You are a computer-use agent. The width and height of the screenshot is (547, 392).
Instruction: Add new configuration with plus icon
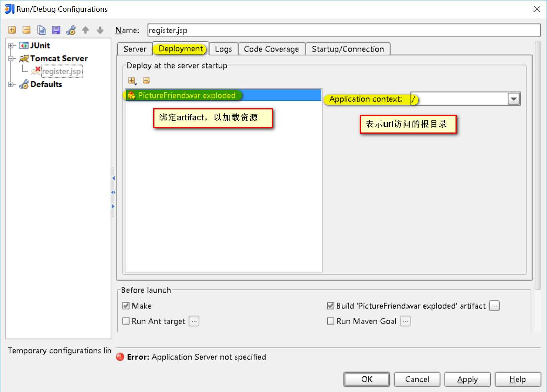[x=12, y=30]
